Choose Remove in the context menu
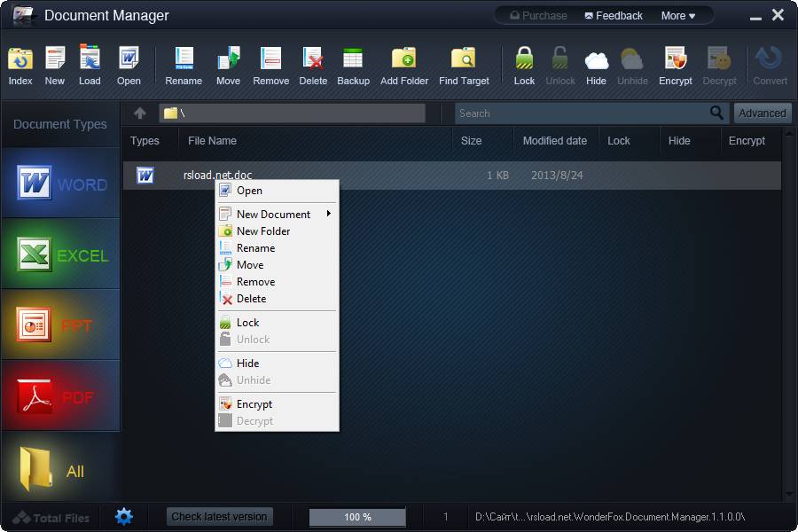 point(278,282)
